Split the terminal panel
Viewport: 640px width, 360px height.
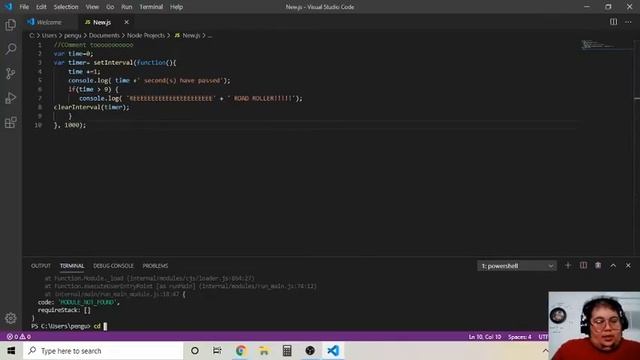(x=583, y=266)
